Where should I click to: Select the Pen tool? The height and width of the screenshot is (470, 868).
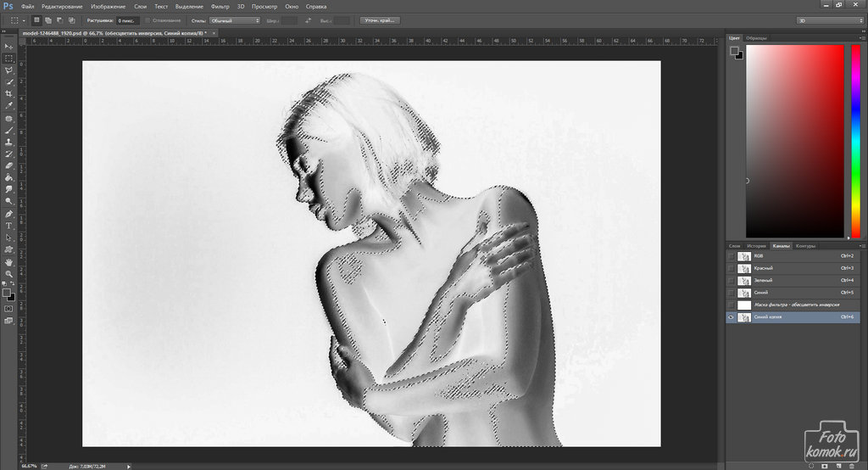(8, 214)
